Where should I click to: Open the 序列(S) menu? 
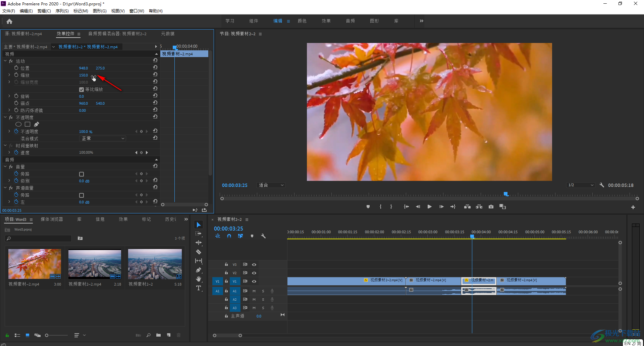tap(62, 11)
